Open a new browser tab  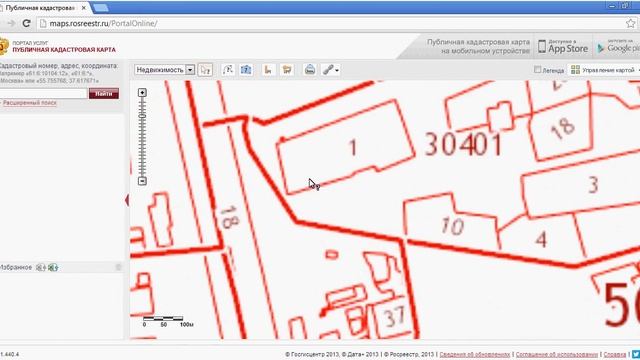(100, 8)
